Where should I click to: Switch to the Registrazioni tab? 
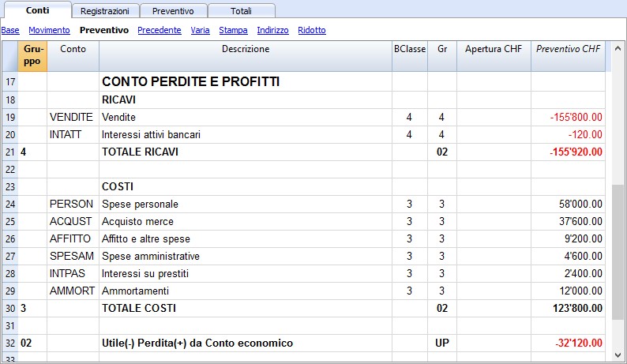[105, 11]
